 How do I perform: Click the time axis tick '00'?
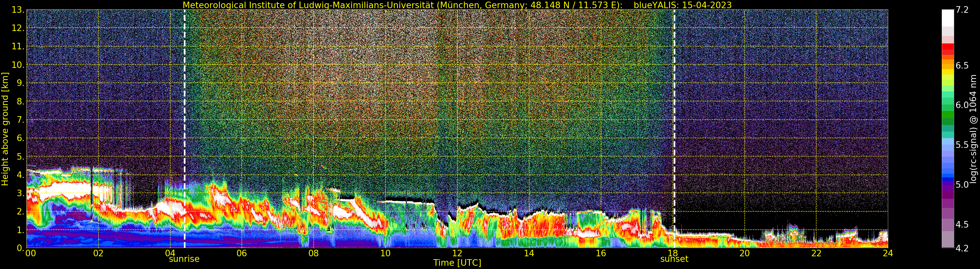pos(30,253)
